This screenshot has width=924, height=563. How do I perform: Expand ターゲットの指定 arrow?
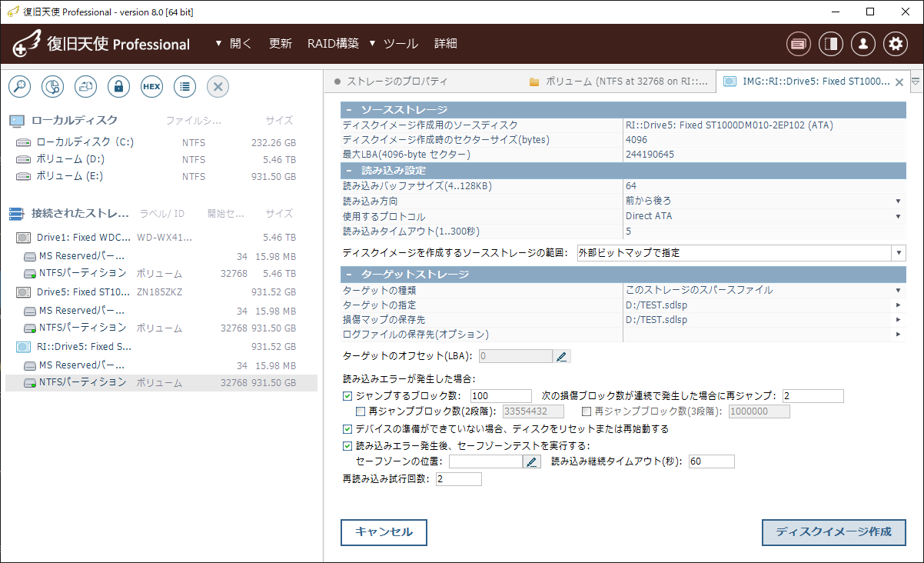pyautogui.click(x=898, y=305)
